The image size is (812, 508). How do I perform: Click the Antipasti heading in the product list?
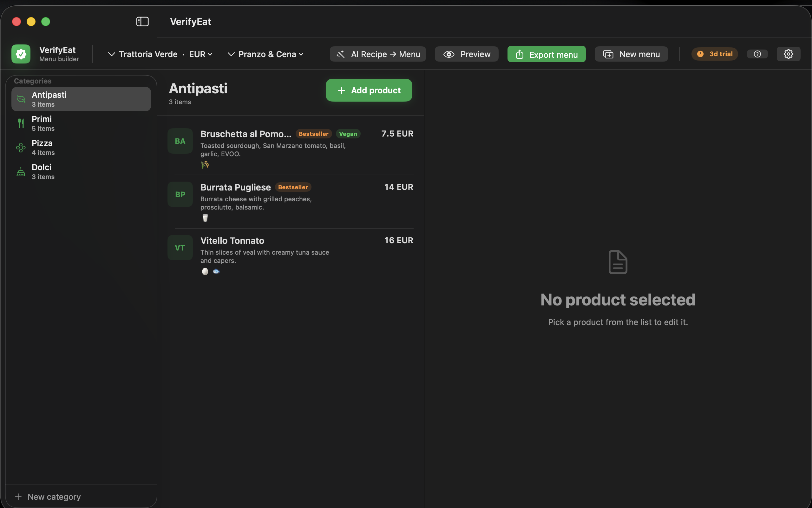tap(198, 88)
